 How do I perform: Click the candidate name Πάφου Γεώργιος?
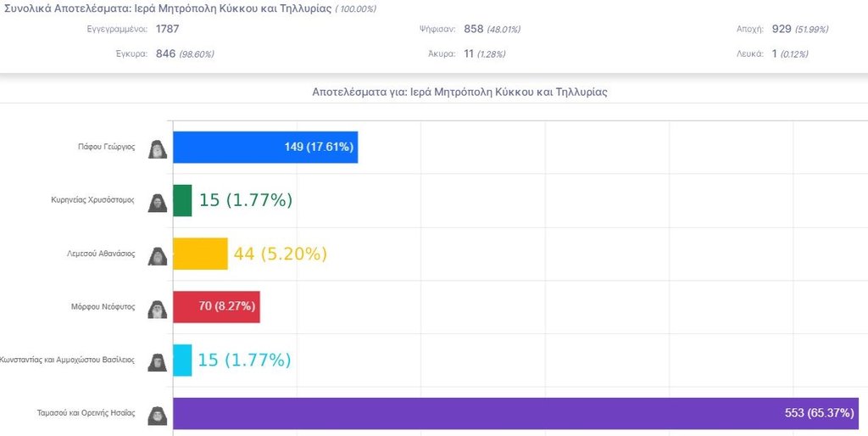pyautogui.click(x=106, y=148)
